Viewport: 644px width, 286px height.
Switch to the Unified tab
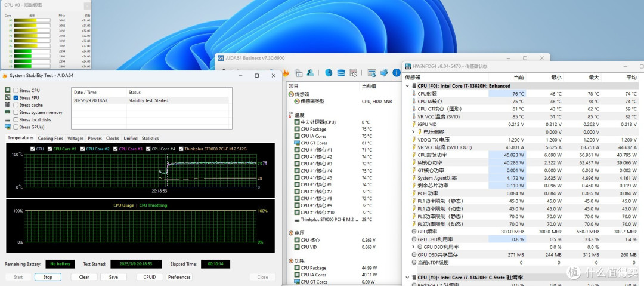pos(131,139)
